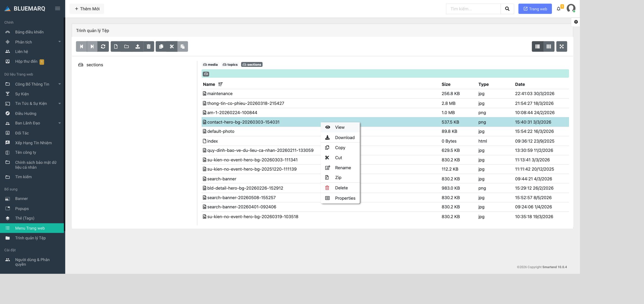Screen dimensions: 644x304
Task: Choose View in the context menu
Action: (340, 127)
